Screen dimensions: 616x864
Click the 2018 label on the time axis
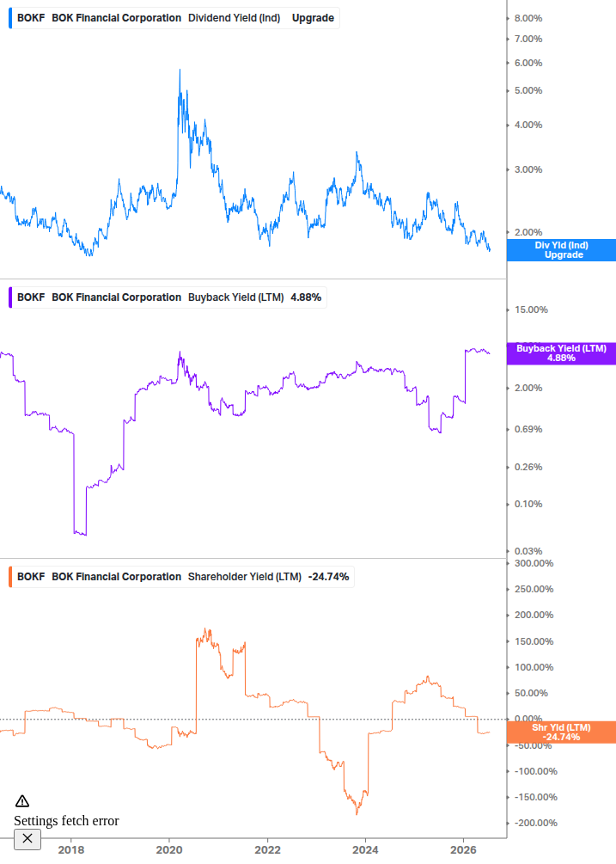71,849
